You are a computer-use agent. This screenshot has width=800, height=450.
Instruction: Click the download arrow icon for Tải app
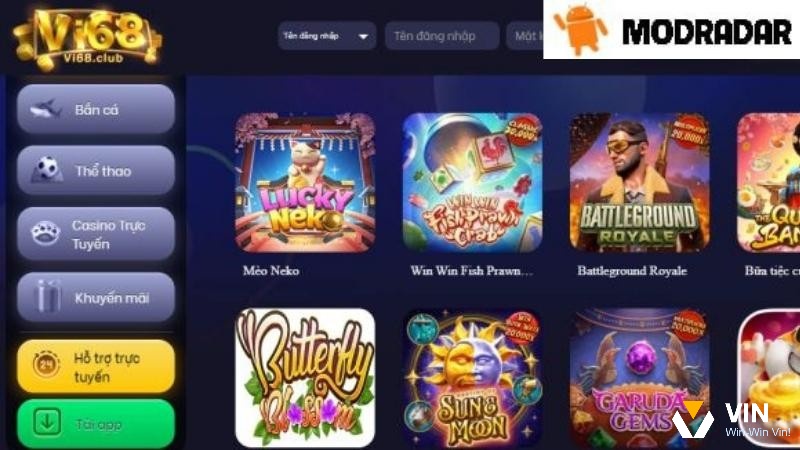click(47, 422)
